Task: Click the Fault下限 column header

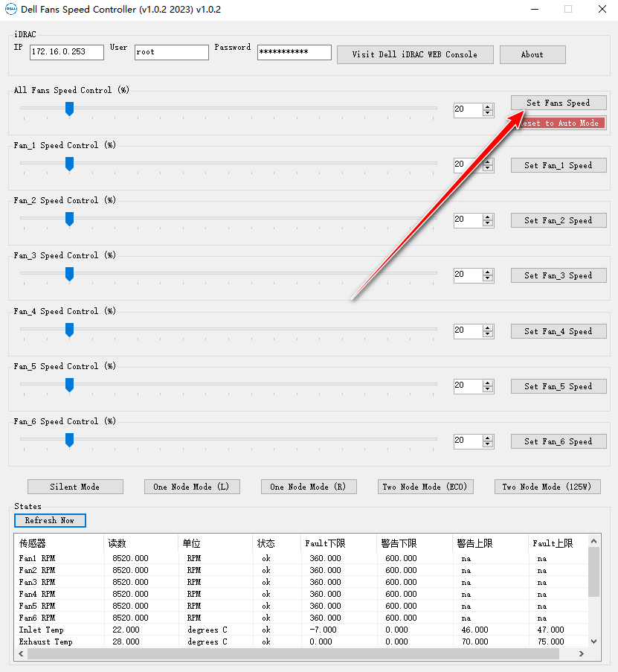Action: pyautogui.click(x=338, y=543)
